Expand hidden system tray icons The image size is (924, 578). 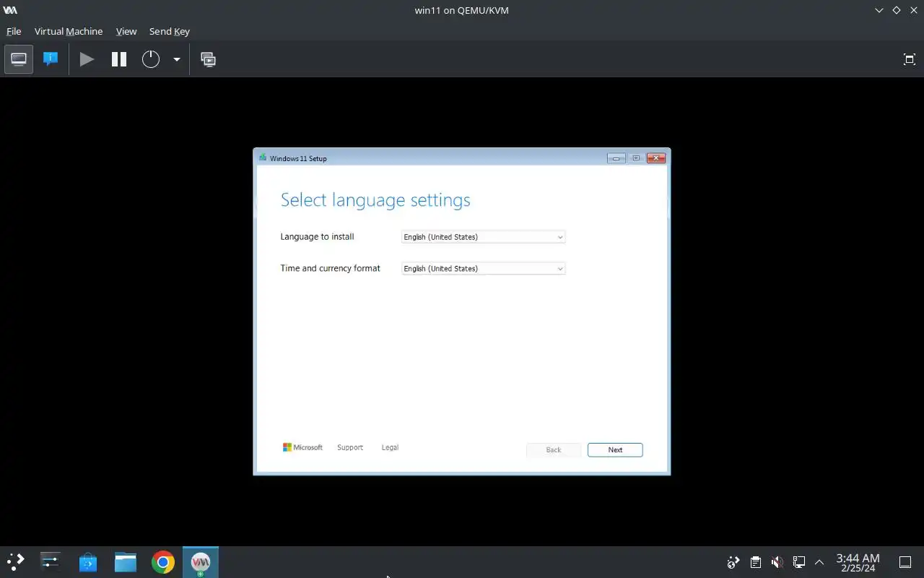coord(819,562)
